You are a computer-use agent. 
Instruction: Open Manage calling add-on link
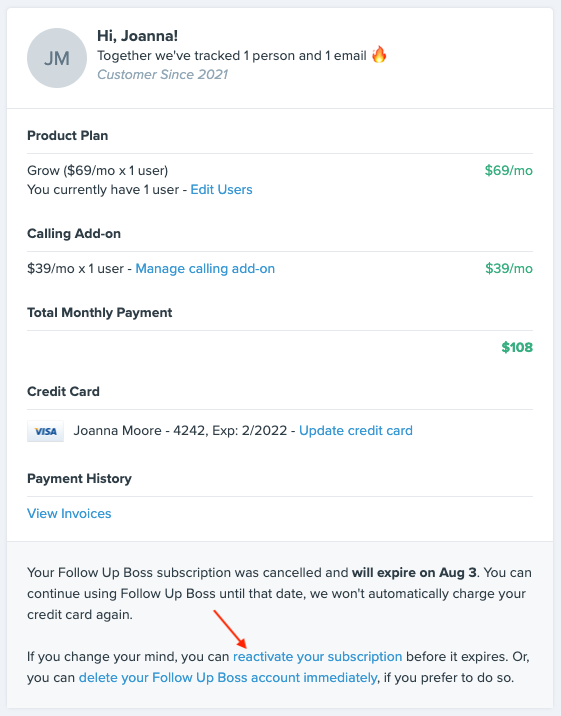click(x=205, y=268)
